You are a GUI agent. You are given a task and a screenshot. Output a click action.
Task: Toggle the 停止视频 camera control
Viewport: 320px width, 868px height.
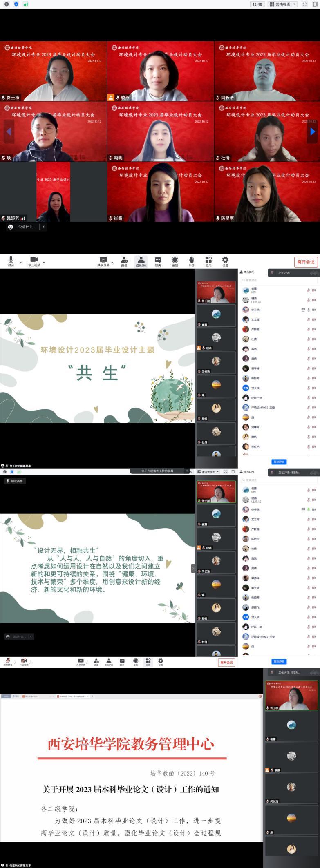click(34, 261)
